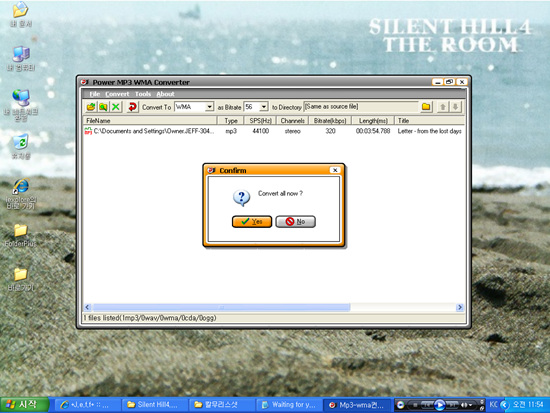This screenshot has height=413, width=550.
Task: Click the taskbar clock
Action: tap(528, 405)
